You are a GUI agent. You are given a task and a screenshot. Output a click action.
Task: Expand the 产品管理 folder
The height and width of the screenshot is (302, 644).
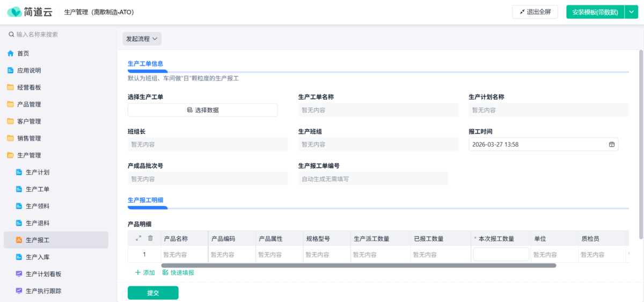point(56,104)
